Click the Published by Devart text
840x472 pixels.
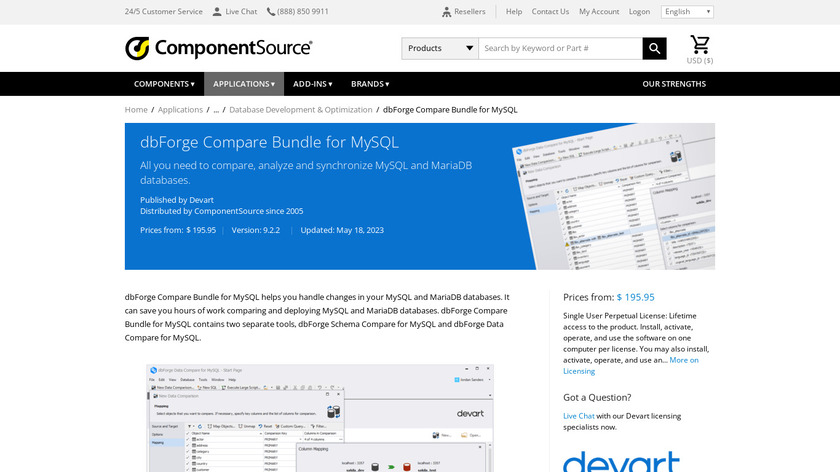pos(177,200)
